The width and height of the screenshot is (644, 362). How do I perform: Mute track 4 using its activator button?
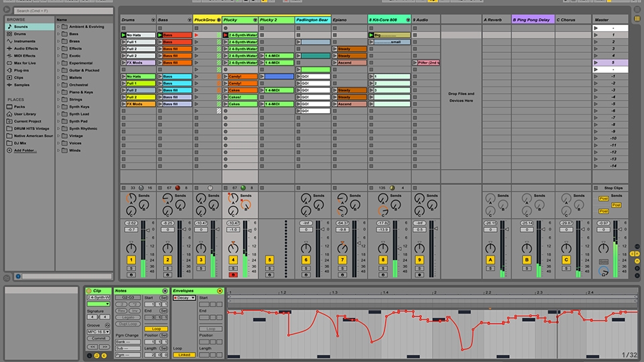pos(233,260)
